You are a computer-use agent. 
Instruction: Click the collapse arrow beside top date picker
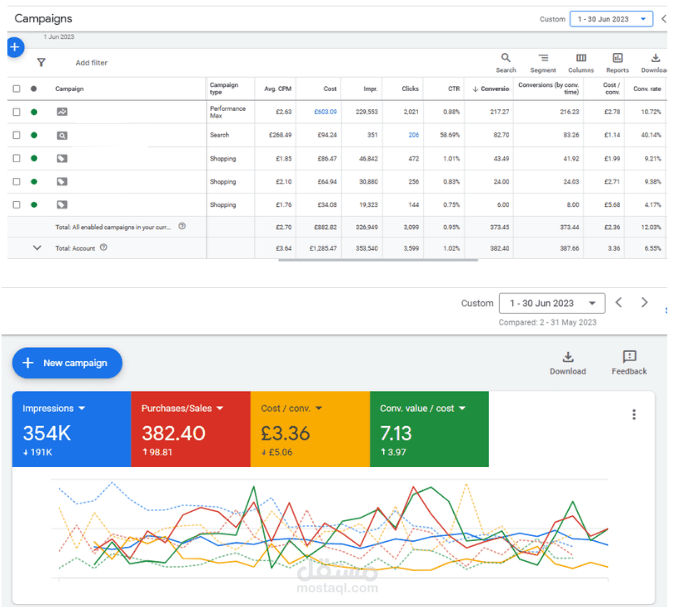point(664,19)
